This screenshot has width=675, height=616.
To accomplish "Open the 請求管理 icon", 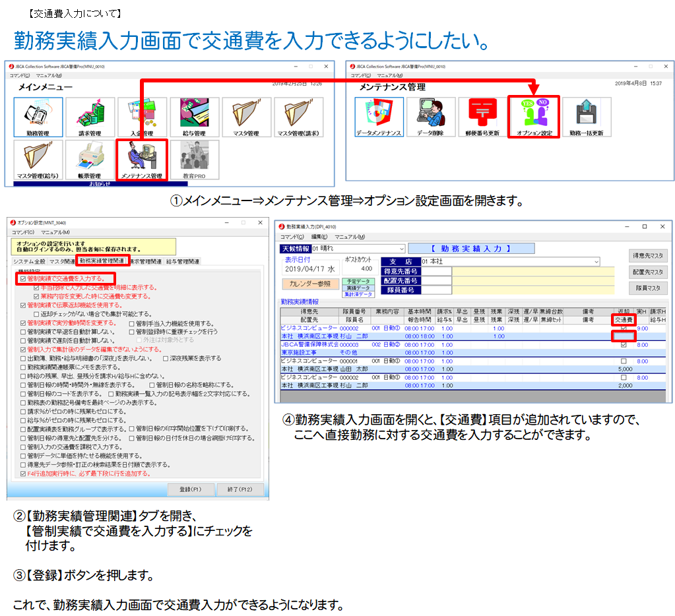I will click(90, 117).
